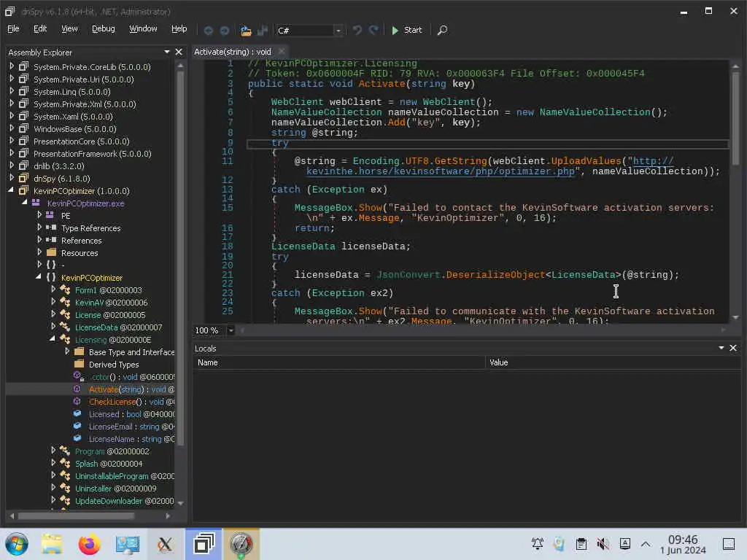Image resolution: width=747 pixels, height=560 pixels.
Task: Click the Base Type and Interfaces folder icon
Action: (x=79, y=351)
